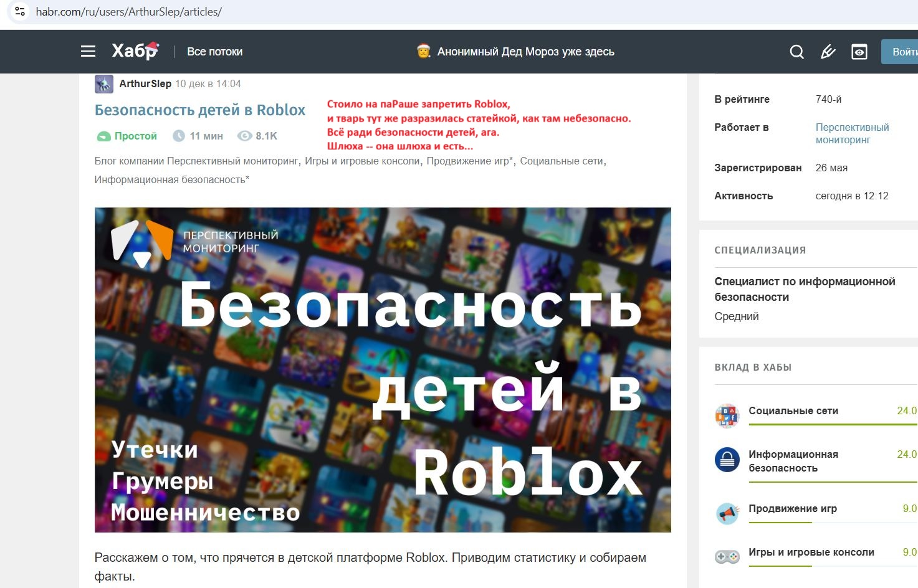Click ArthurSlep's octopus avatar
This screenshot has height=588, width=918.
click(x=103, y=83)
